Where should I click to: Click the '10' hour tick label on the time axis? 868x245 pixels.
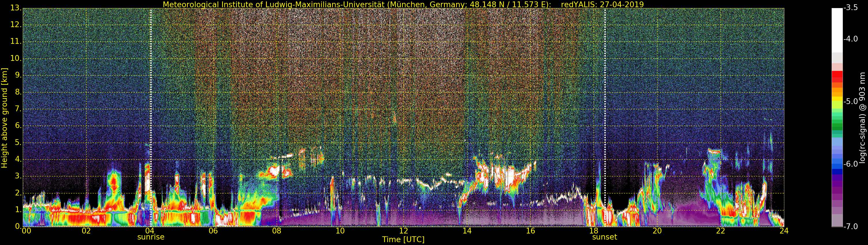pos(340,231)
